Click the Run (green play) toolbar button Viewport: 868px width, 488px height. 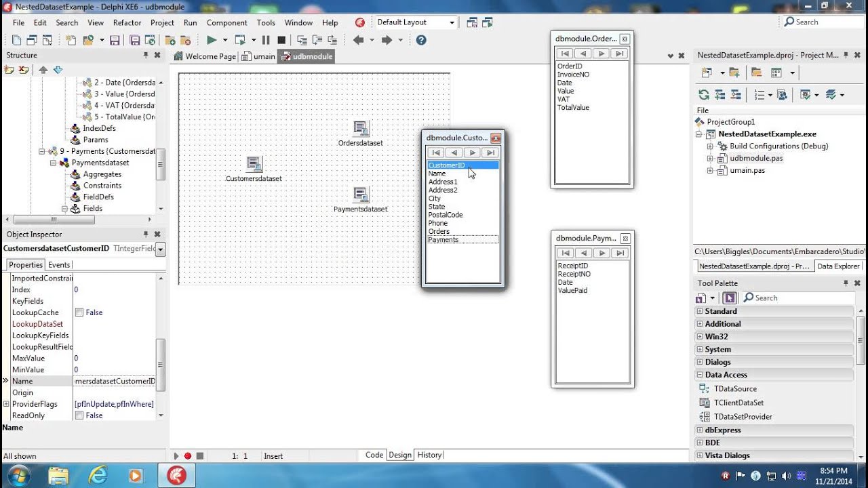(212, 40)
